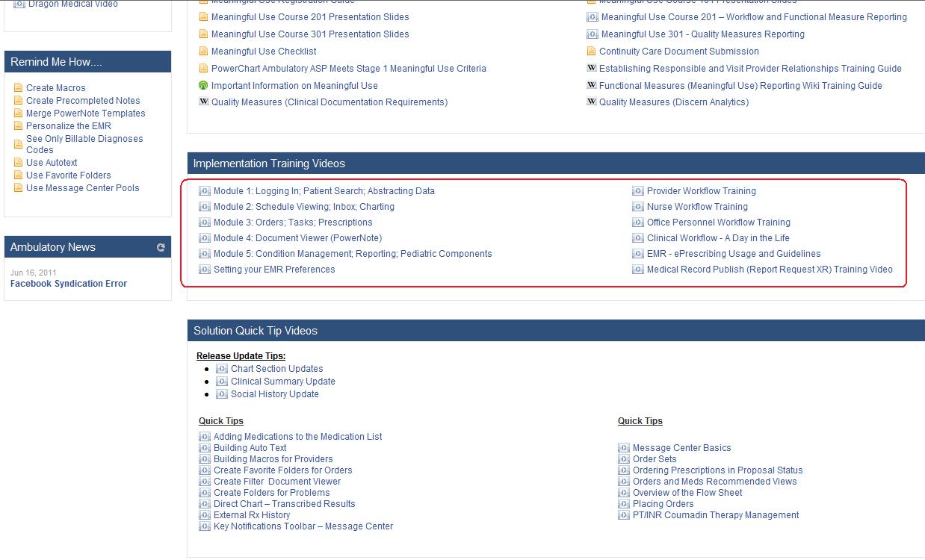Viewport: 925px width, 560px height.
Task: Click video icon beside Meaningful Use 301 - Quality Measures Reporting
Action: (x=593, y=34)
